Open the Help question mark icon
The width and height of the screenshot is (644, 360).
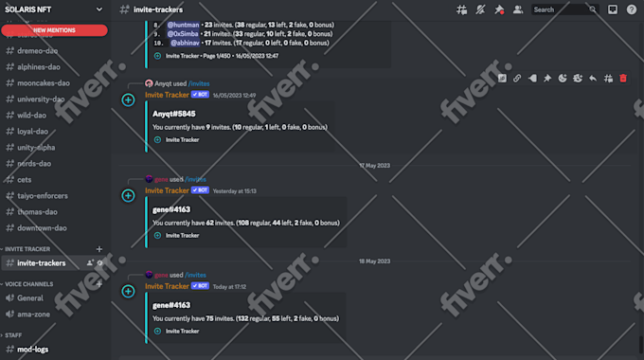point(632,9)
